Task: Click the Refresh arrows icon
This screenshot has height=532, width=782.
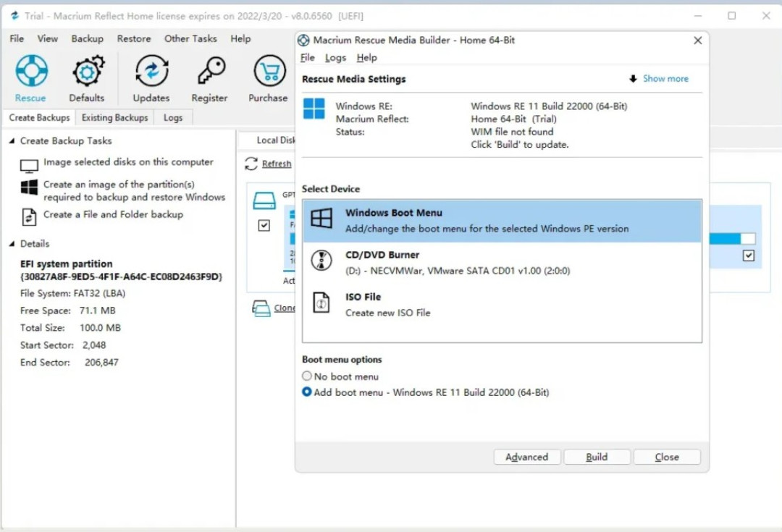Action: click(x=251, y=164)
